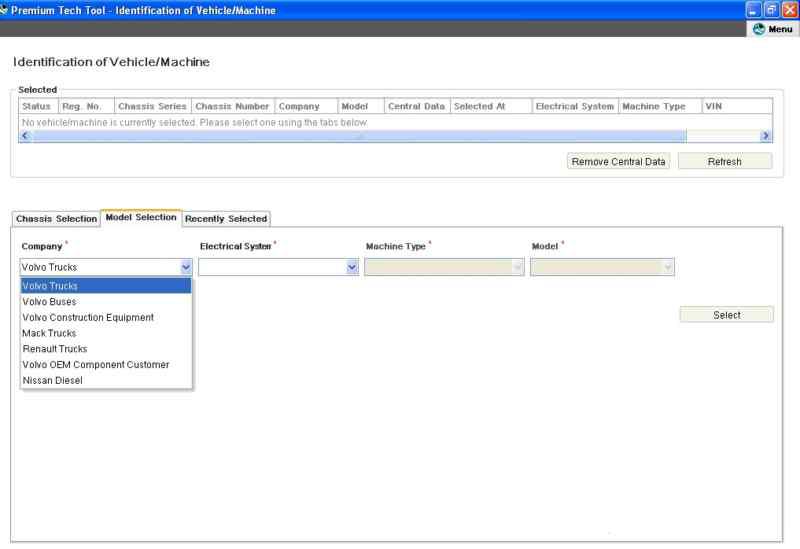
Task: Select Volvo Trucks from the list
Action: click(105, 286)
